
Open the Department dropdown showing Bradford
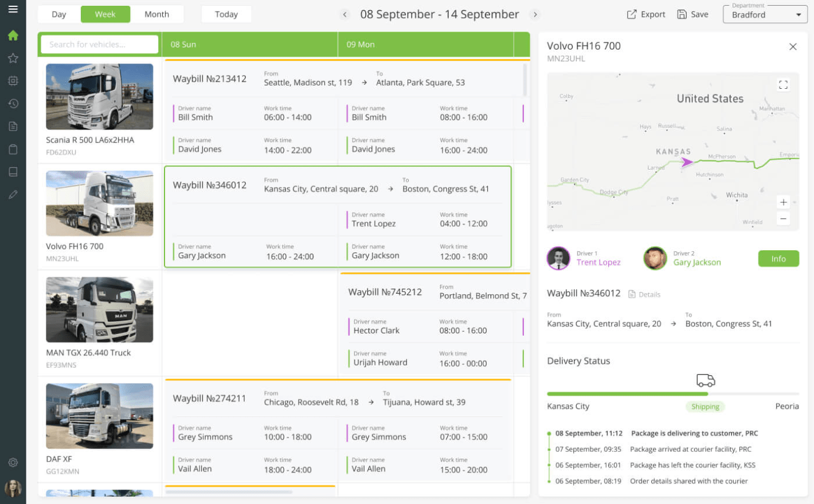765,15
